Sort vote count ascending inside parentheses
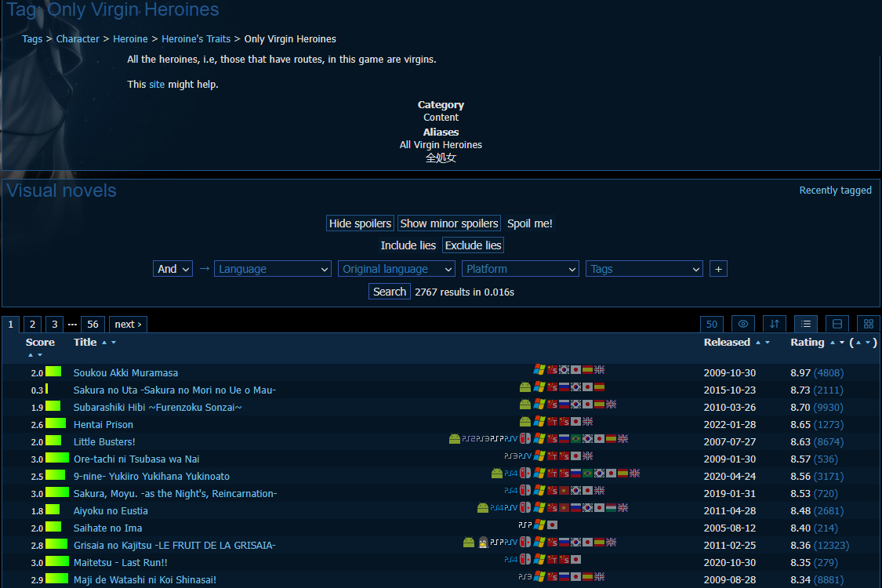882x588 pixels. pyautogui.click(x=858, y=342)
